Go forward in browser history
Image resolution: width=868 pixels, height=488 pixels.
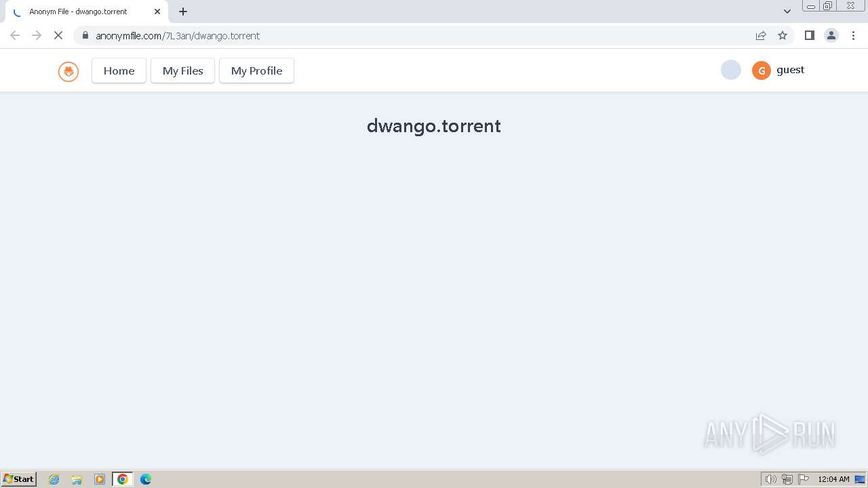click(x=37, y=35)
